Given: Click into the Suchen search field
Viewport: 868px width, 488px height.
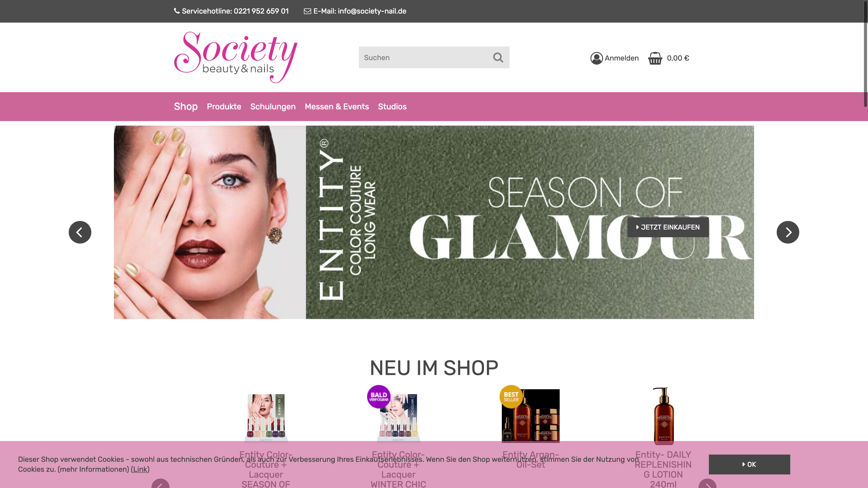Looking at the screenshot, I should [x=425, y=58].
